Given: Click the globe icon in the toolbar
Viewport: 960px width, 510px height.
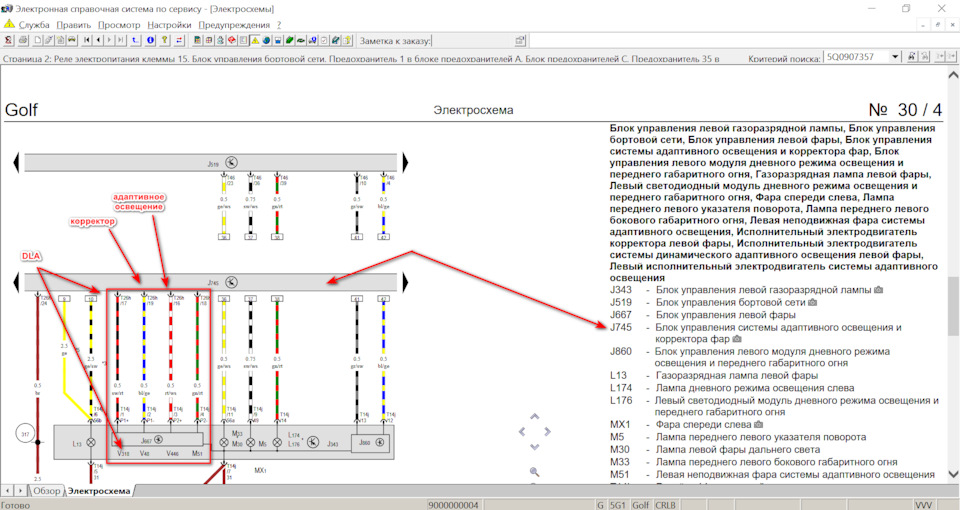Looking at the screenshot, I should [266, 40].
